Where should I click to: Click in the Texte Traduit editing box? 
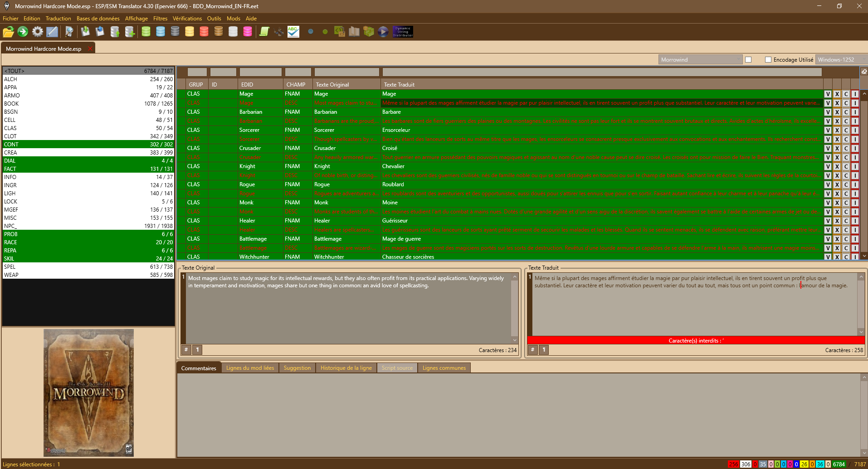click(x=694, y=304)
